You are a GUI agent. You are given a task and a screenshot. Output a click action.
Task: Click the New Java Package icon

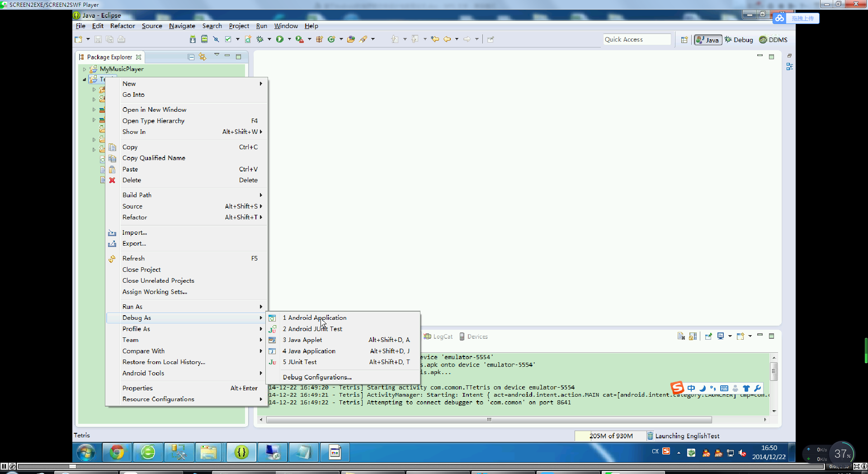click(x=319, y=39)
